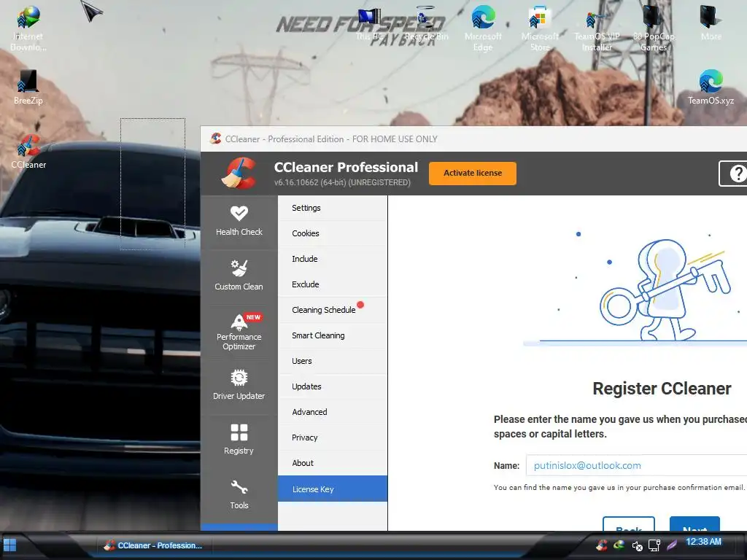Open the Health Check section
Screen dimensions: 747x560
[239, 222]
